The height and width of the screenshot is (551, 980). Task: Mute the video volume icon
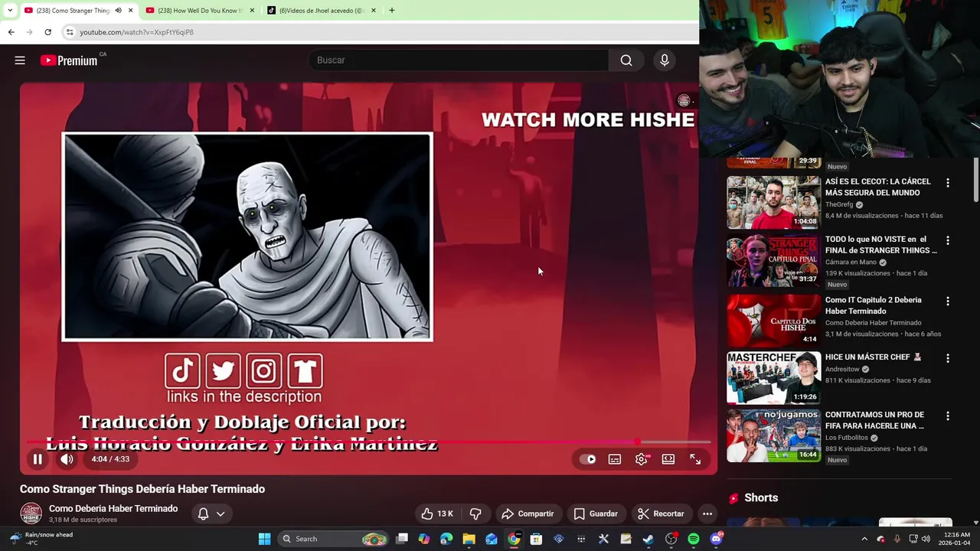[x=67, y=459]
